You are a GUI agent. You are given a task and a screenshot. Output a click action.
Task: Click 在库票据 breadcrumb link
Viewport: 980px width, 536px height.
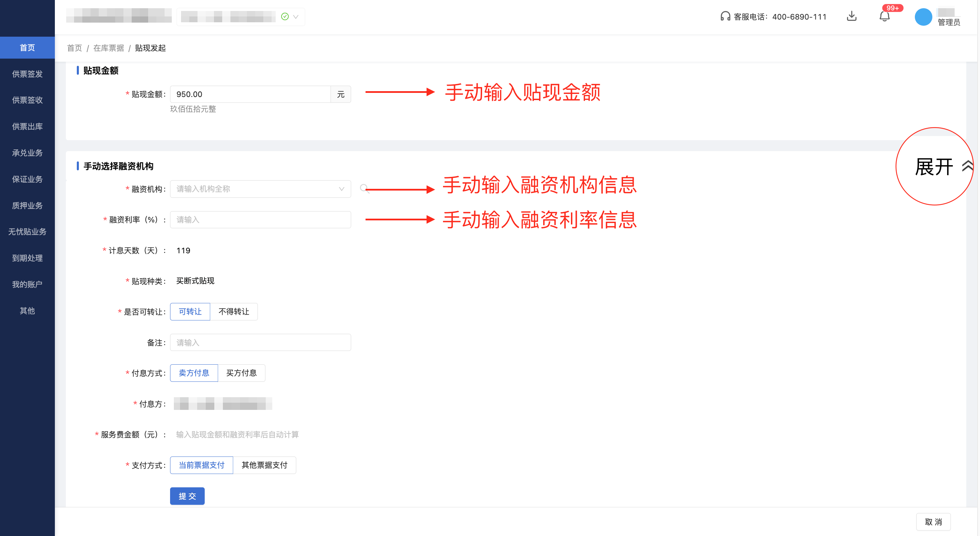(109, 48)
